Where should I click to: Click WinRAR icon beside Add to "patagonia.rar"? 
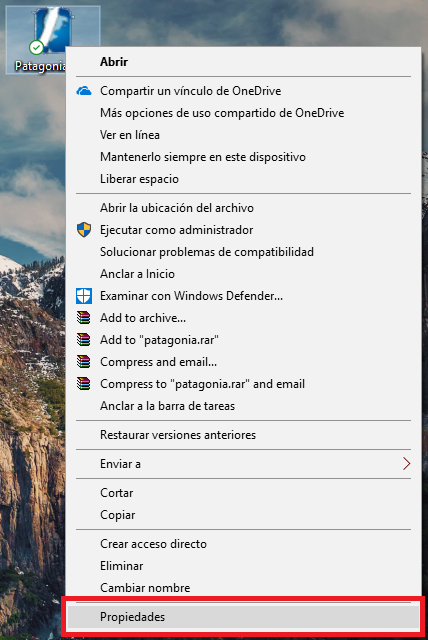tap(84, 340)
